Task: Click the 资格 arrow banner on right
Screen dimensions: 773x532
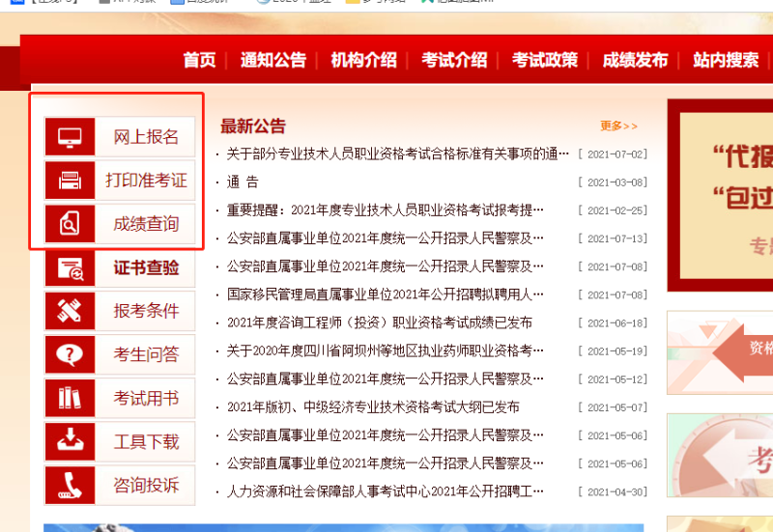Action: click(720, 352)
